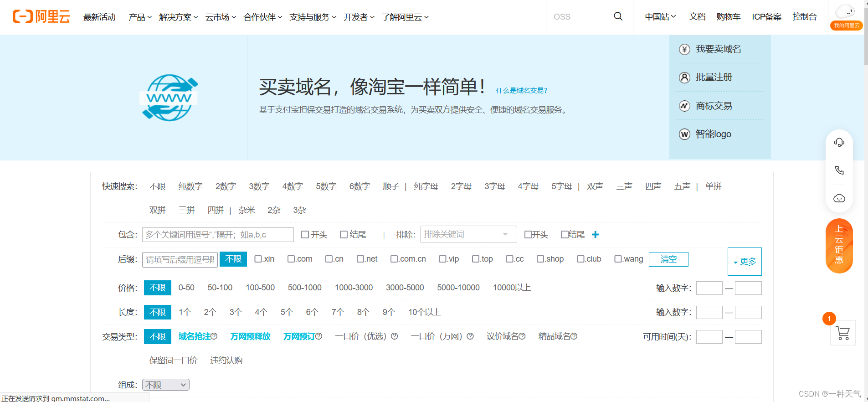Click the blue plus icon after 排除
The image size is (868, 402).
tap(595, 234)
